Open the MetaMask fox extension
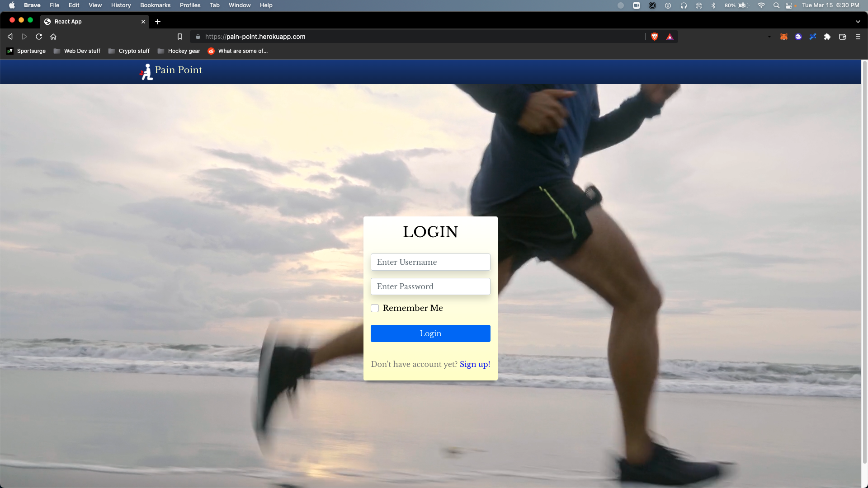This screenshot has width=868, height=488. pos(783,37)
